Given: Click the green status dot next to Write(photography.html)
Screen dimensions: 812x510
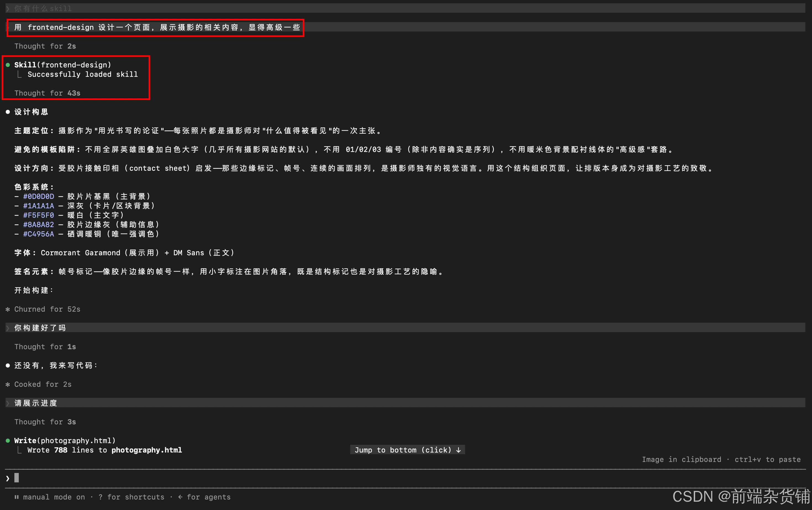Looking at the screenshot, I should pyautogui.click(x=8, y=440).
